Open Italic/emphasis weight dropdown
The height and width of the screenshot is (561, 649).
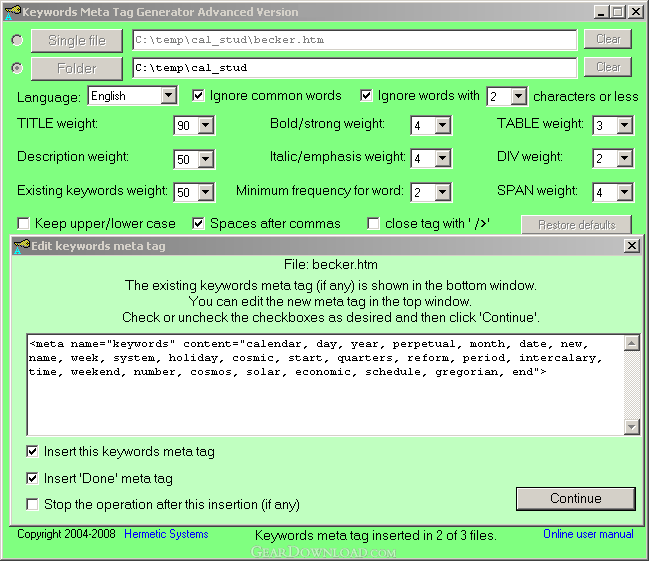443,158
